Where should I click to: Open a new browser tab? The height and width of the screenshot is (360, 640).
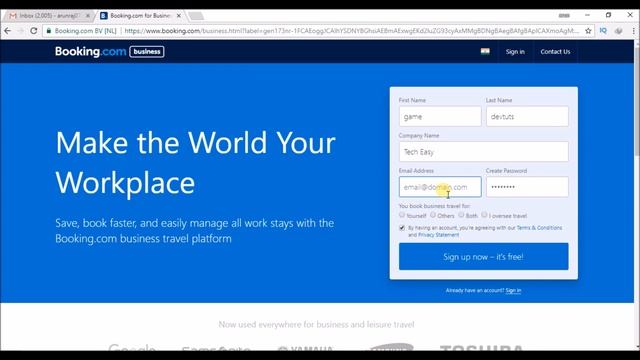pos(196,16)
